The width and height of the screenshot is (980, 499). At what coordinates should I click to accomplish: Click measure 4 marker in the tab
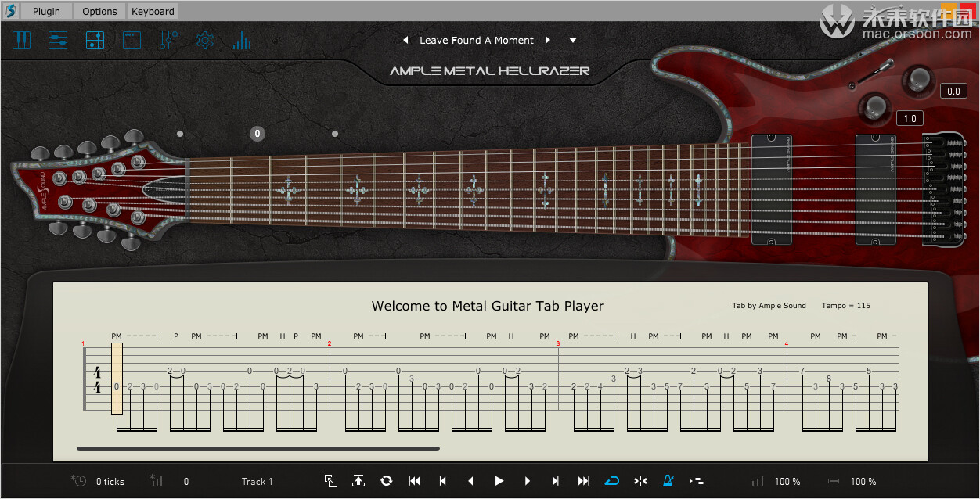pyautogui.click(x=787, y=343)
